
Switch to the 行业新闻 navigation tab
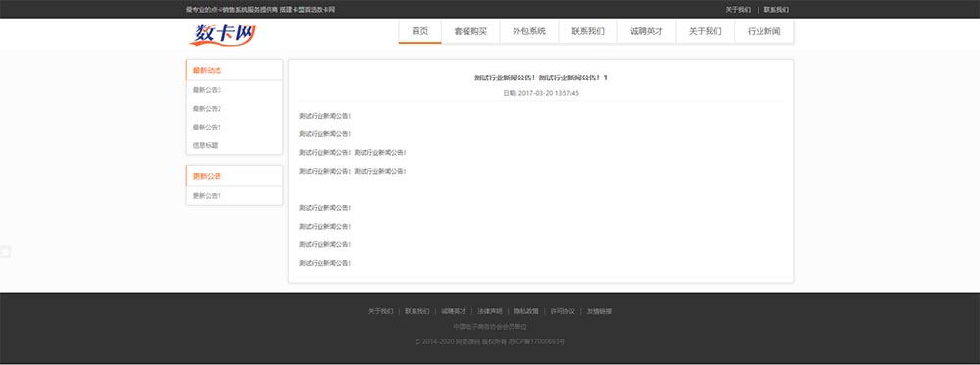click(764, 32)
